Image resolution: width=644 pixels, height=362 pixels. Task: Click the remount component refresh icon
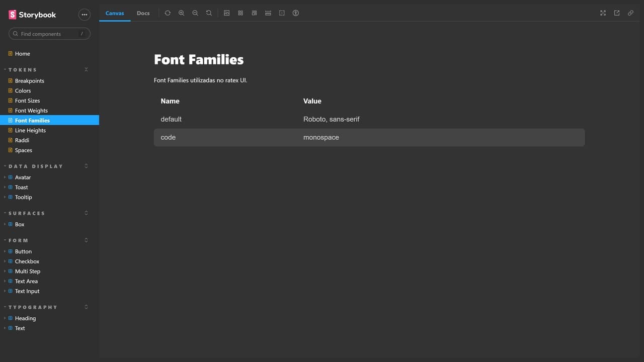coord(168,13)
